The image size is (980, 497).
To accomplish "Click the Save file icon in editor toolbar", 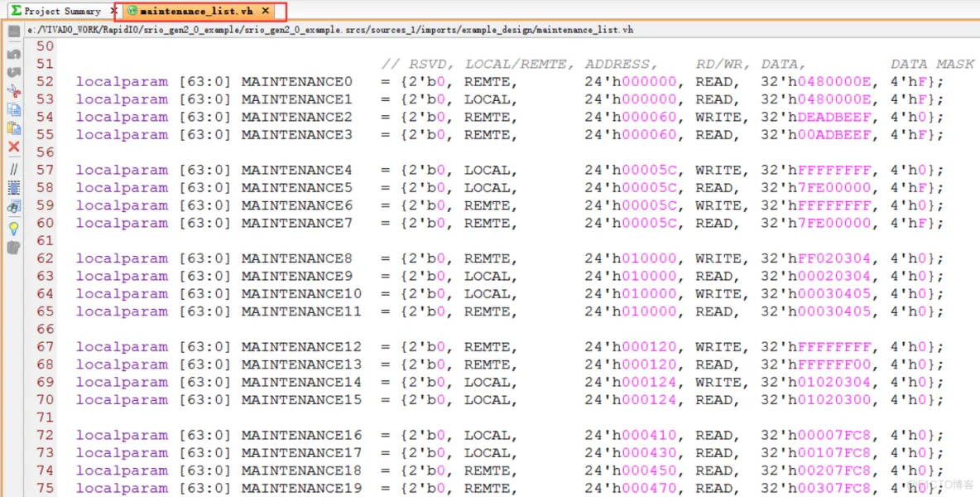I will (x=14, y=31).
